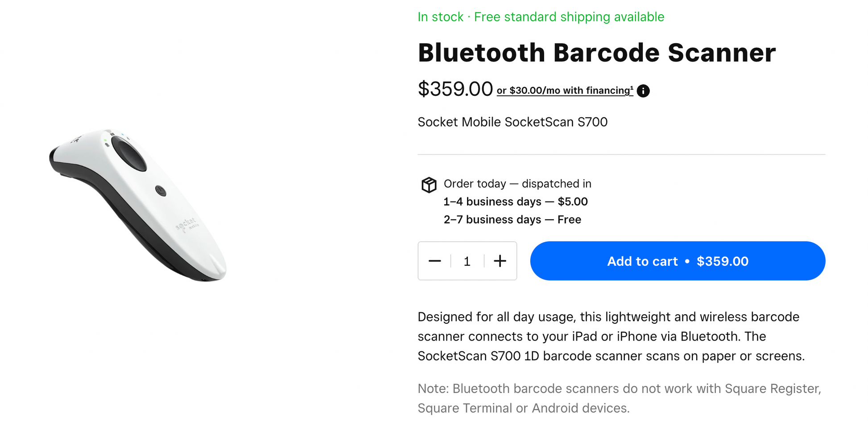Click the large scan trigger on scanner photo
868x428 pixels.
(129, 154)
